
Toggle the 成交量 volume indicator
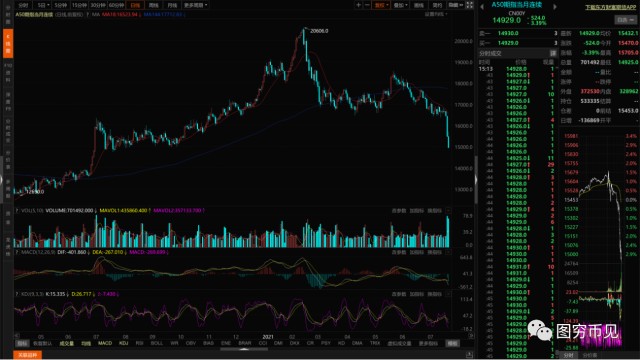coord(67,344)
